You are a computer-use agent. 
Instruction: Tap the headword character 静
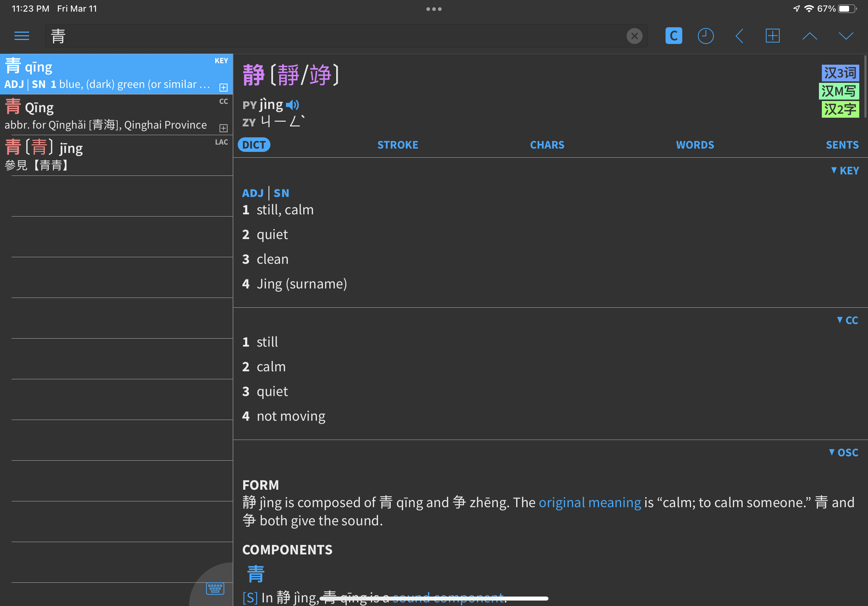[253, 75]
